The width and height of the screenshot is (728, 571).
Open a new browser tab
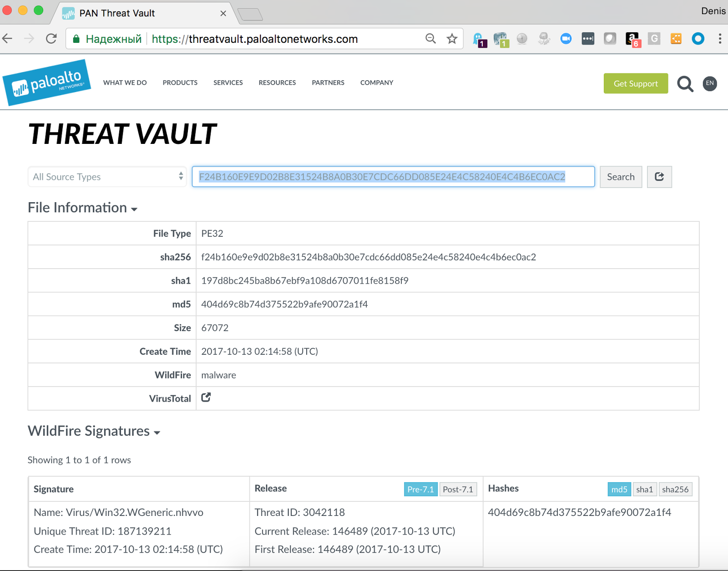point(250,15)
